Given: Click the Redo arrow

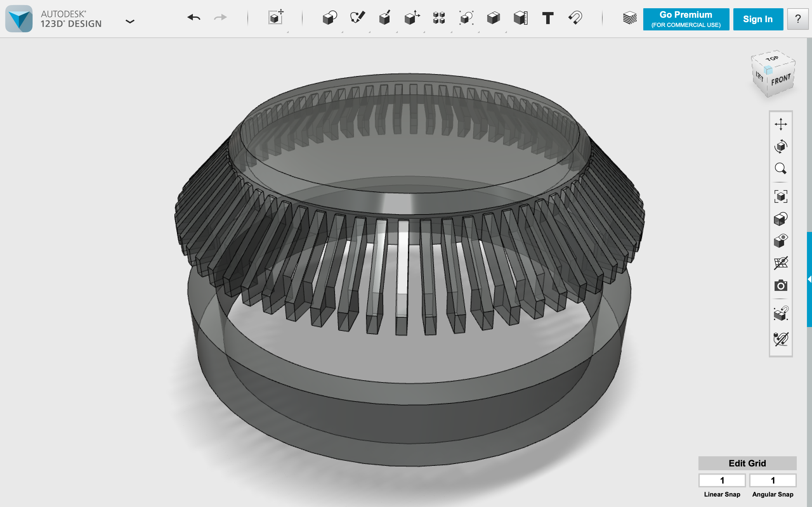Looking at the screenshot, I should pos(220,17).
